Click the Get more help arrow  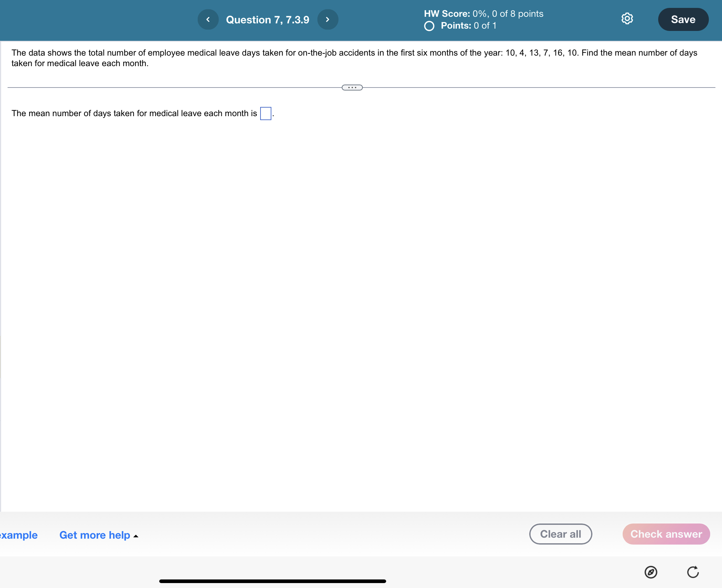tap(136, 536)
